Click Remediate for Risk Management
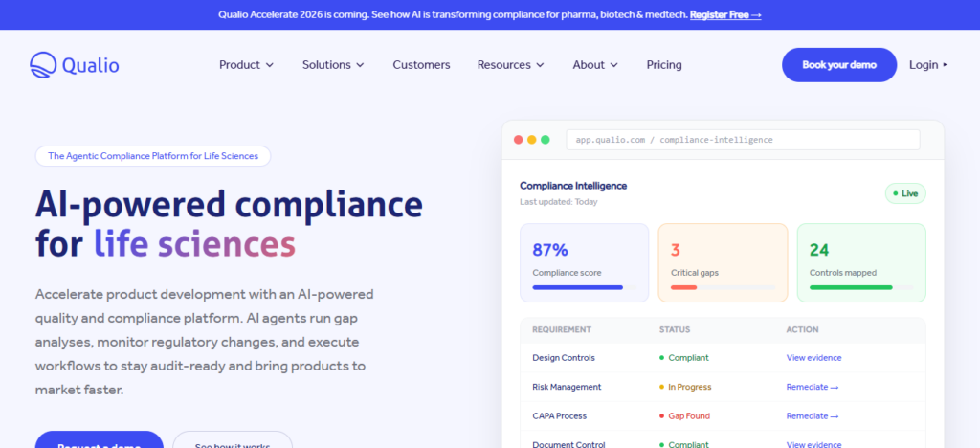 click(x=812, y=387)
